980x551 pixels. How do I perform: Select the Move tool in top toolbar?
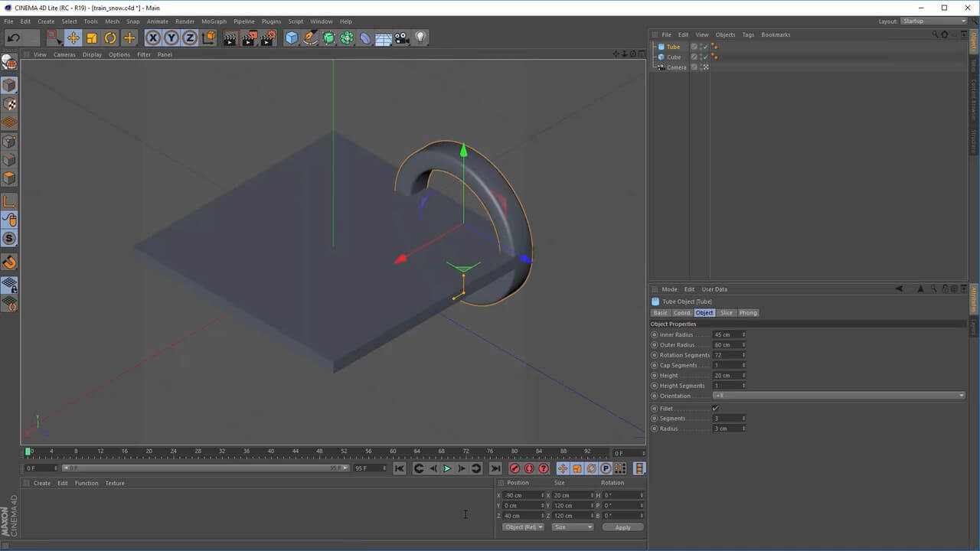tap(73, 37)
